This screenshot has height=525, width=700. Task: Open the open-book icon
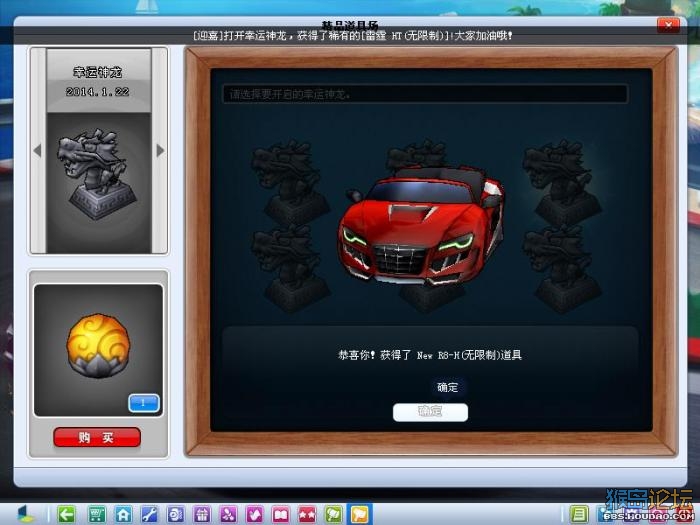pyautogui.click(x=281, y=515)
